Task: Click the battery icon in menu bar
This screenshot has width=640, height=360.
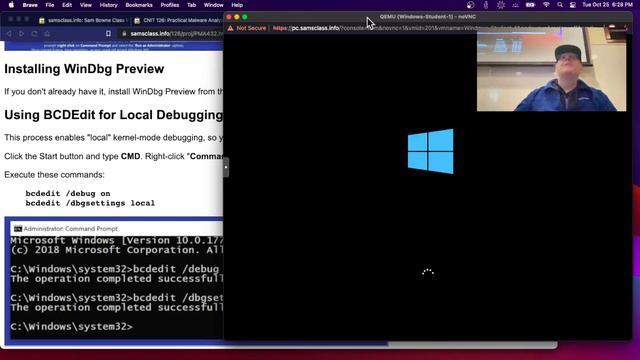Action: (530, 5)
